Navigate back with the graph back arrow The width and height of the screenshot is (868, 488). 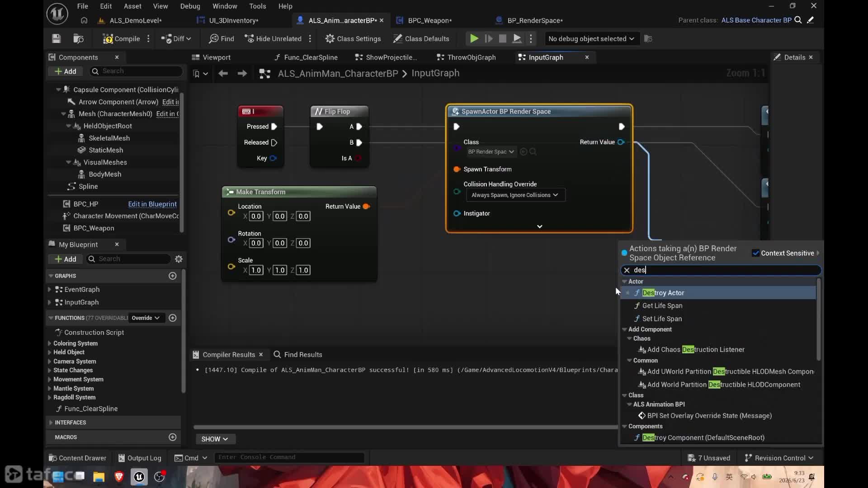click(223, 74)
